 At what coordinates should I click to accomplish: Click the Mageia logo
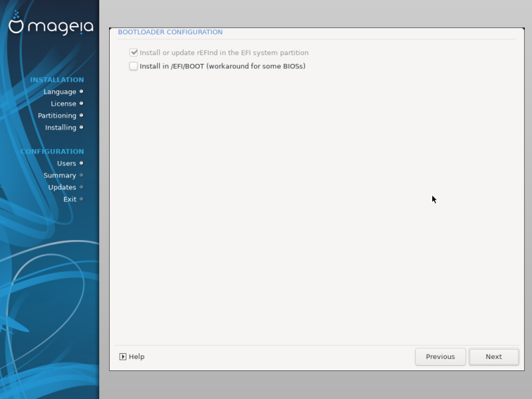click(x=51, y=23)
